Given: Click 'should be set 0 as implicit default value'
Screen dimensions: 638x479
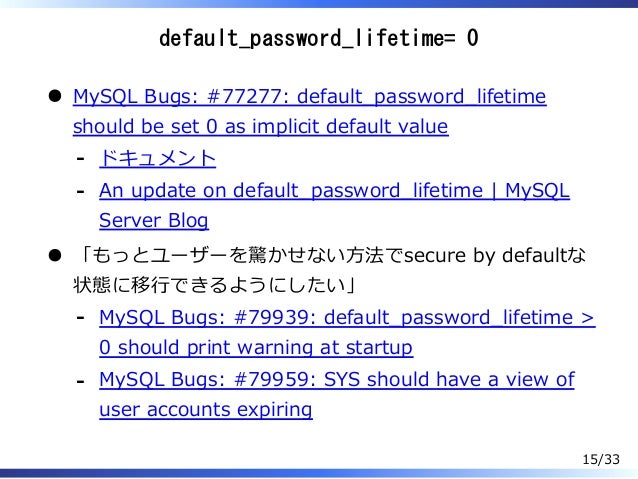Looking at the screenshot, I should (x=260, y=127).
